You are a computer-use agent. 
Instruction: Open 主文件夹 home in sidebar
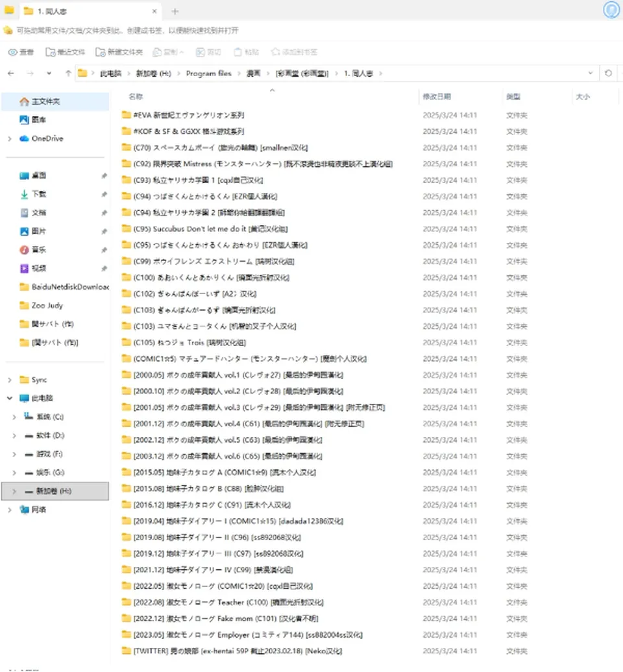(55, 101)
